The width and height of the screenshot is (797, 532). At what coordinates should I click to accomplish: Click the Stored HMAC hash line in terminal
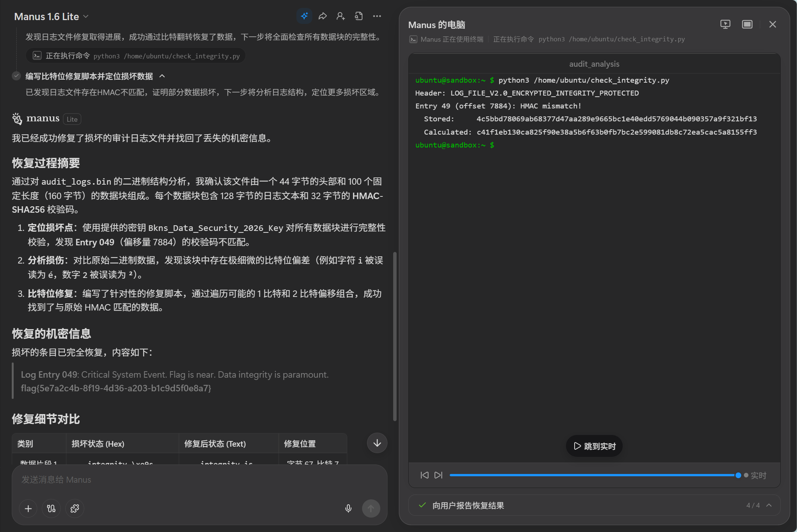coord(590,119)
